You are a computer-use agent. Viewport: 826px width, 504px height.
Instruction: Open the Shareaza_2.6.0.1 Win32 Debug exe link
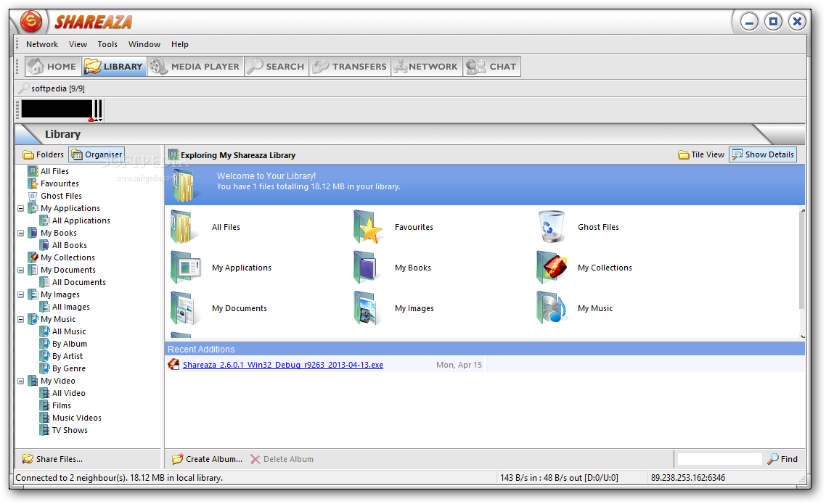coord(283,365)
